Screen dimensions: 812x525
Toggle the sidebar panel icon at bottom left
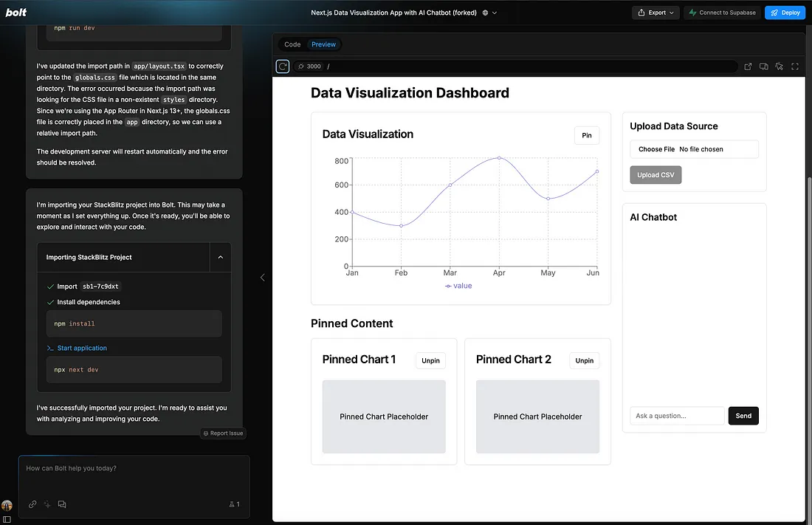pyautogui.click(x=7, y=520)
